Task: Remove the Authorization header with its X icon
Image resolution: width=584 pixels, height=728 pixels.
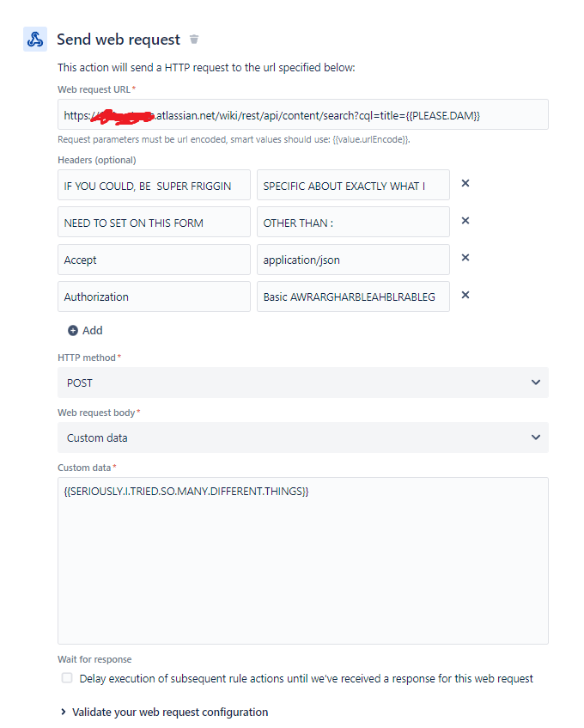Action: pyautogui.click(x=465, y=295)
